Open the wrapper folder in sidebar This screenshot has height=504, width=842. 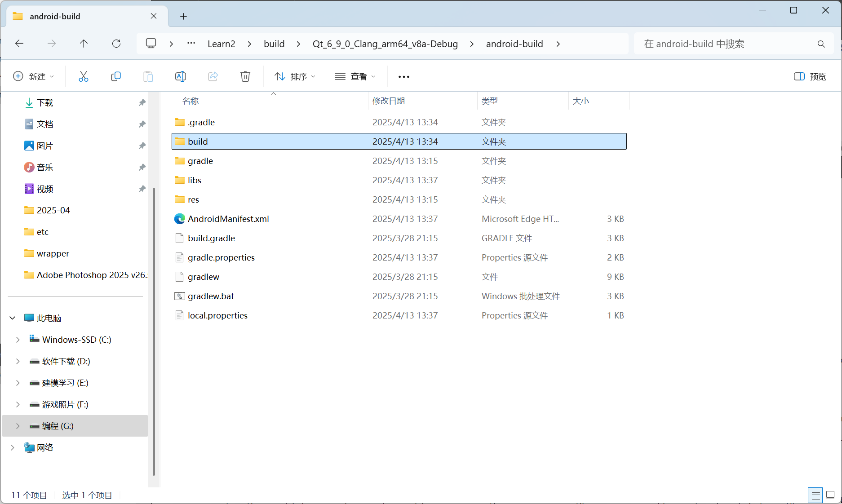point(53,253)
